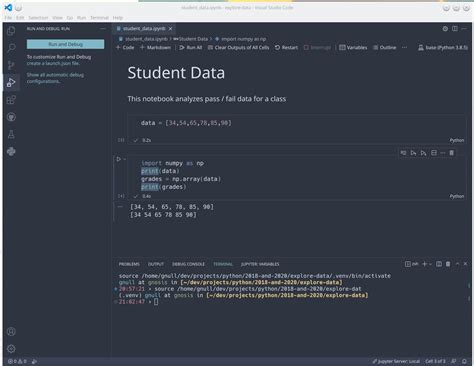
Task: Open the Terminal menu
Action: (x=99, y=18)
